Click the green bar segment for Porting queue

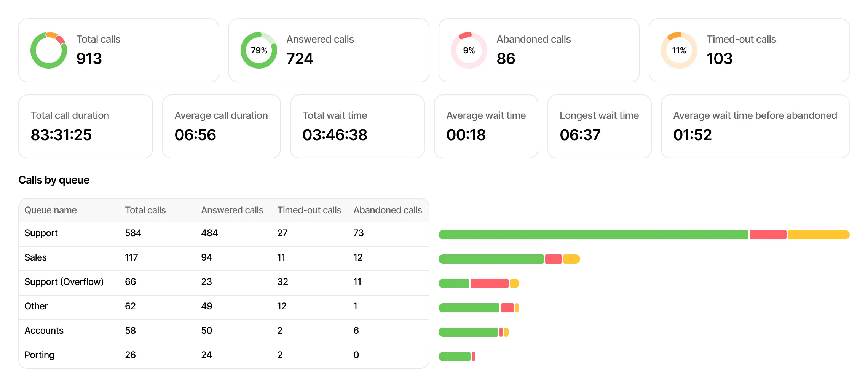[455, 357]
